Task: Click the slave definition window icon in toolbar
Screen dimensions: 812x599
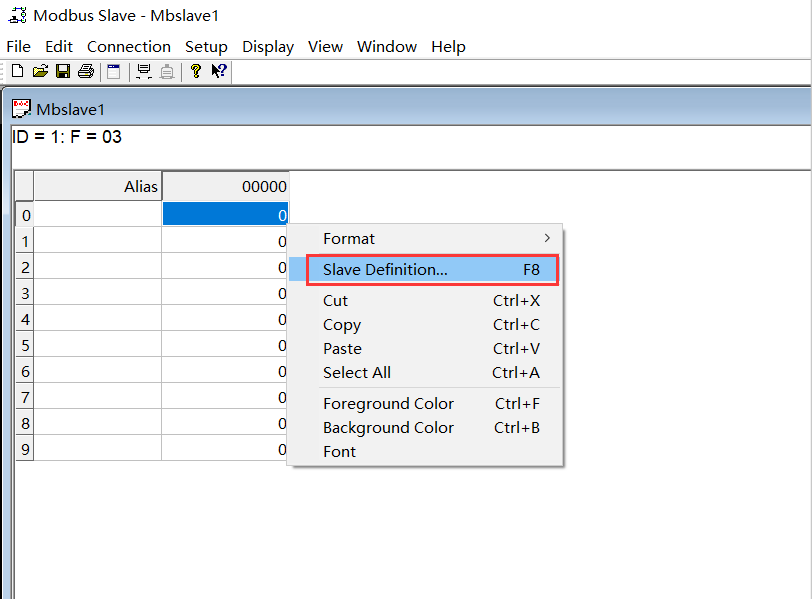Action: (113, 71)
